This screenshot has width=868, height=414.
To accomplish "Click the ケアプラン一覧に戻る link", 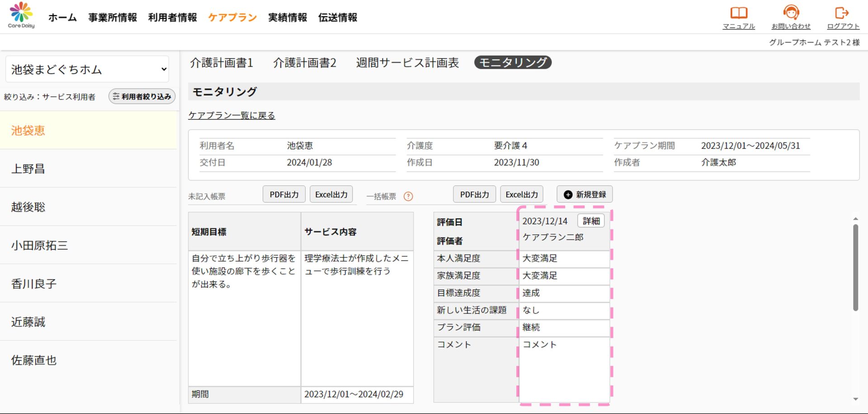I will click(x=231, y=115).
